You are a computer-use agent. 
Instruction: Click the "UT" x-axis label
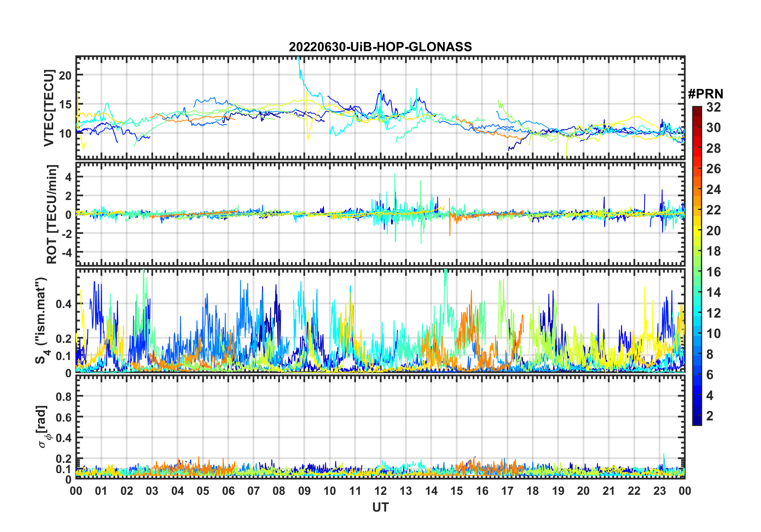coord(380,508)
